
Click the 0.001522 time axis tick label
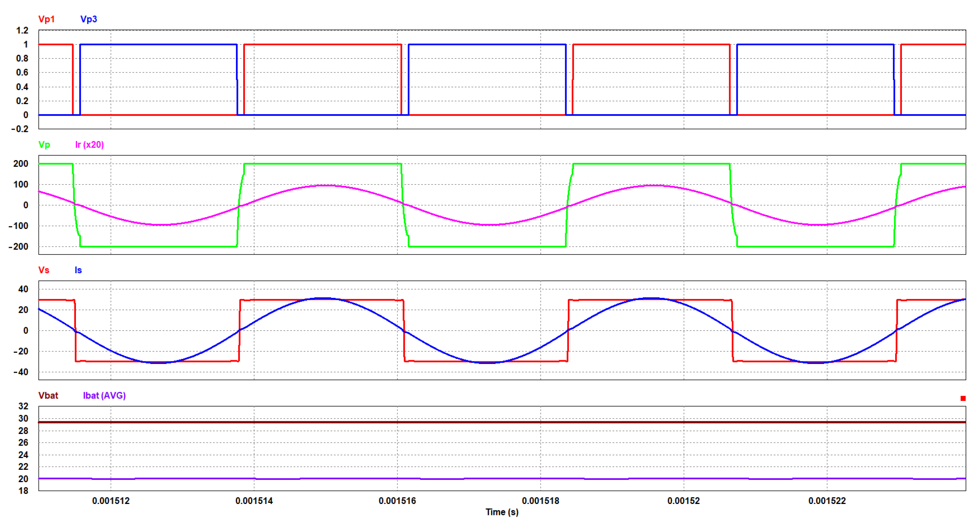(x=827, y=501)
